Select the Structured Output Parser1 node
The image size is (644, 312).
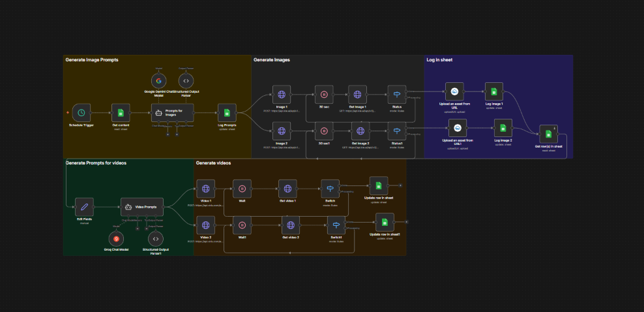[x=155, y=239]
